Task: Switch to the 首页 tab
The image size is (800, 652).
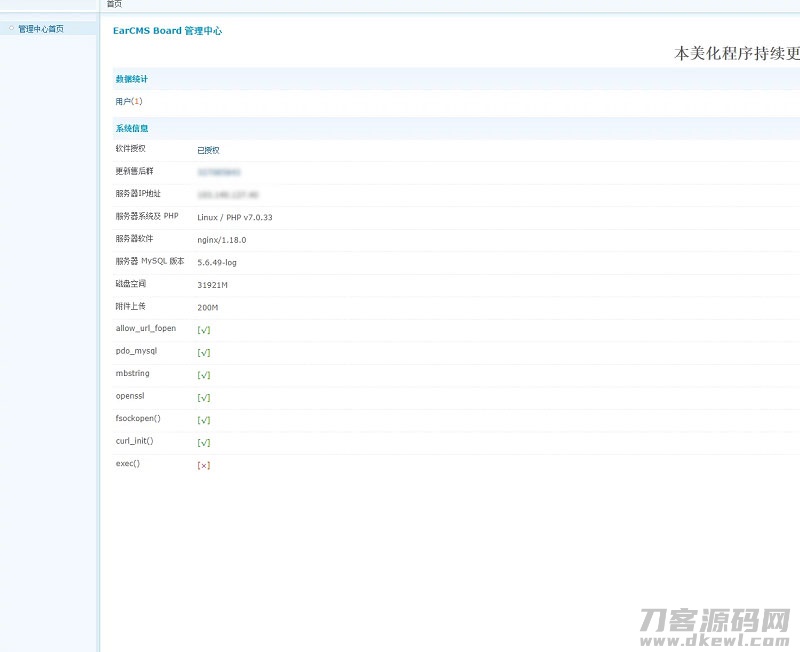Action: point(114,5)
